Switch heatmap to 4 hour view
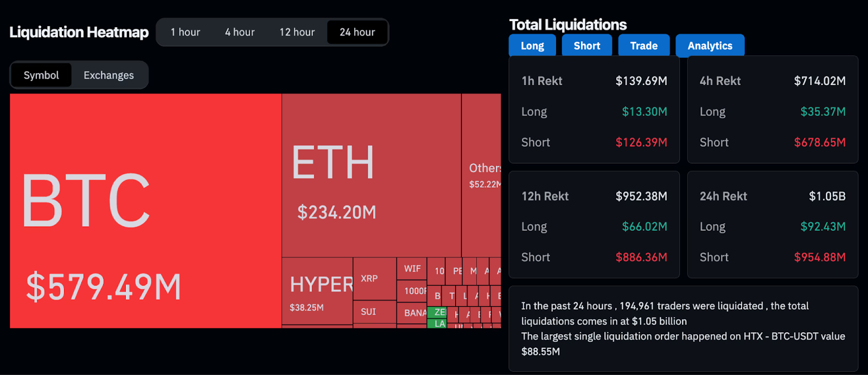This screenshot has width=868, height=375. tap(240, 33)
